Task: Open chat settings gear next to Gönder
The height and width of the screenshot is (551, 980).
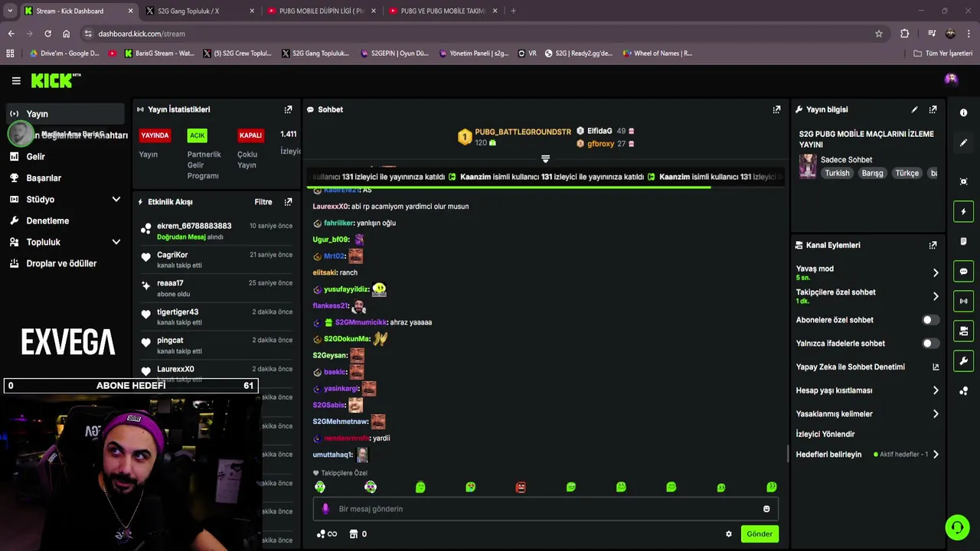Action: [729, 534]
